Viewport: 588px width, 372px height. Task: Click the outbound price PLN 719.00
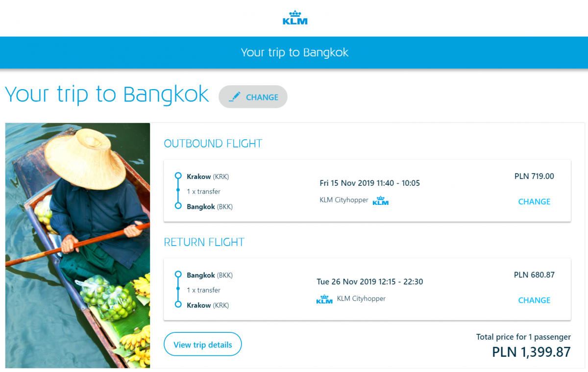click(x=534, y=176)
